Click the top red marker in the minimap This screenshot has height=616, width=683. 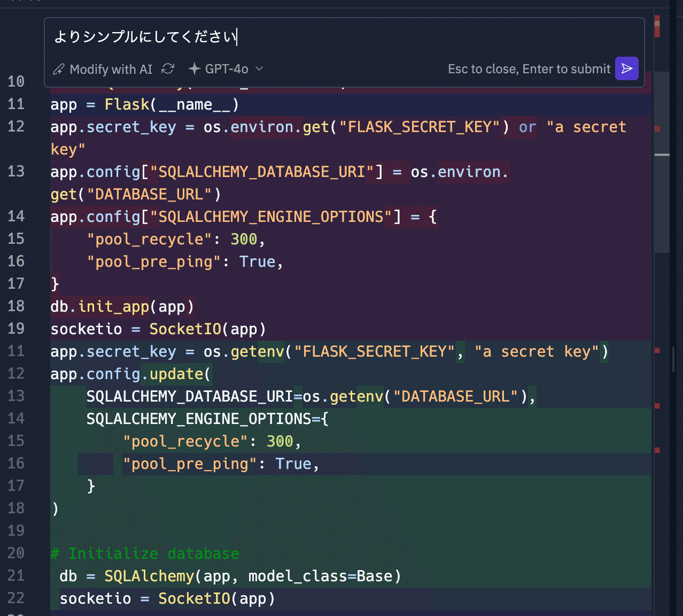[657, 26]
